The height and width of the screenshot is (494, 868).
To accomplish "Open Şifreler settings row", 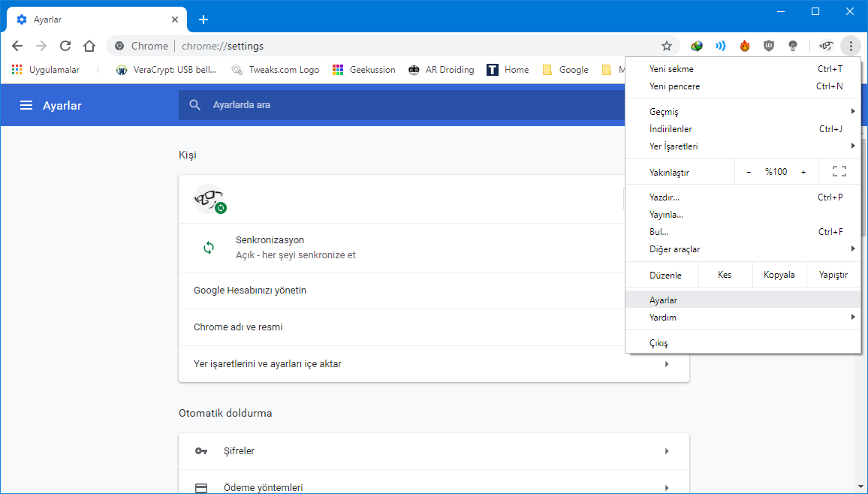I will [x=433, y=451].
